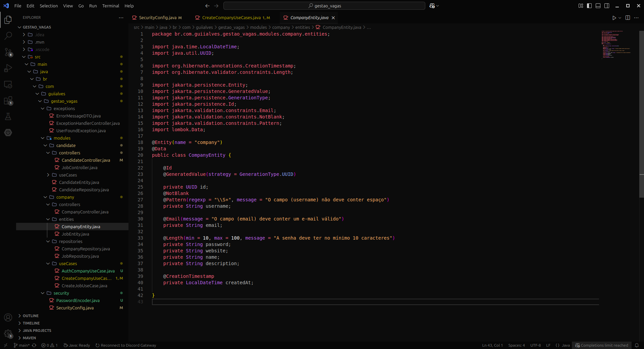The image size is (644, 349).
Task: Open PasswordEncoder.java in explorer
Action: pyautogui.click(x=78, y=300)
